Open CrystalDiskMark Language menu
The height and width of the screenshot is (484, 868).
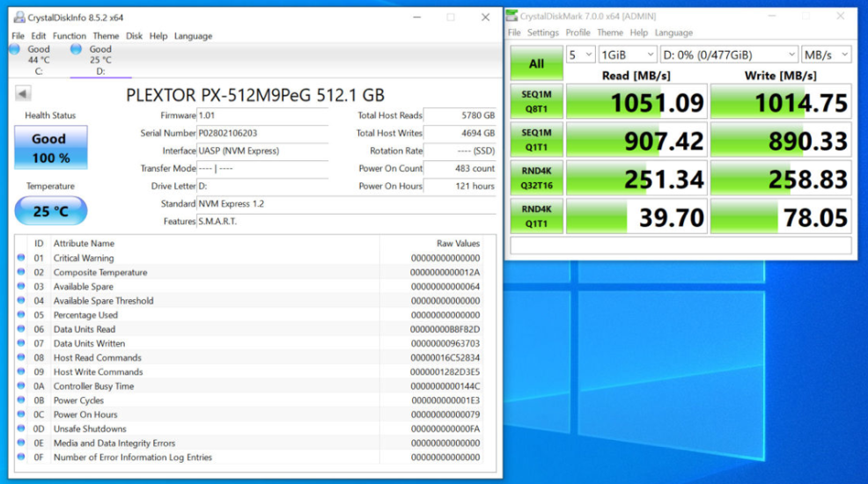tap(673, 33)
